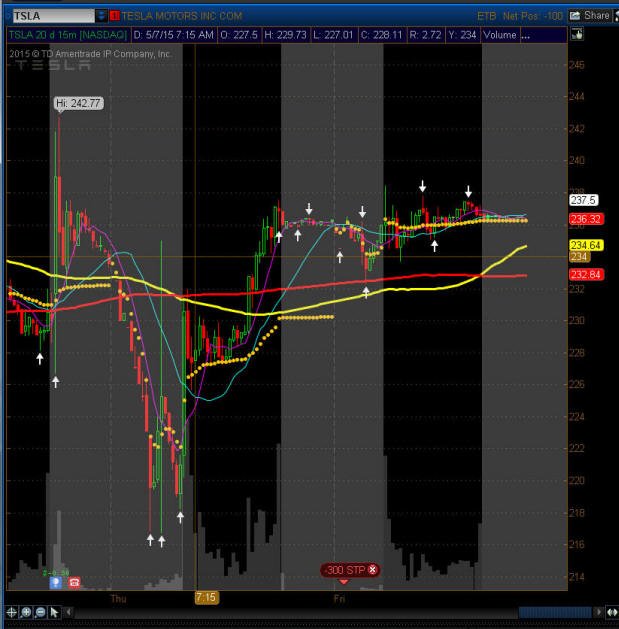Expand the ellipsis after Volume in header

[x=525, y=35]
